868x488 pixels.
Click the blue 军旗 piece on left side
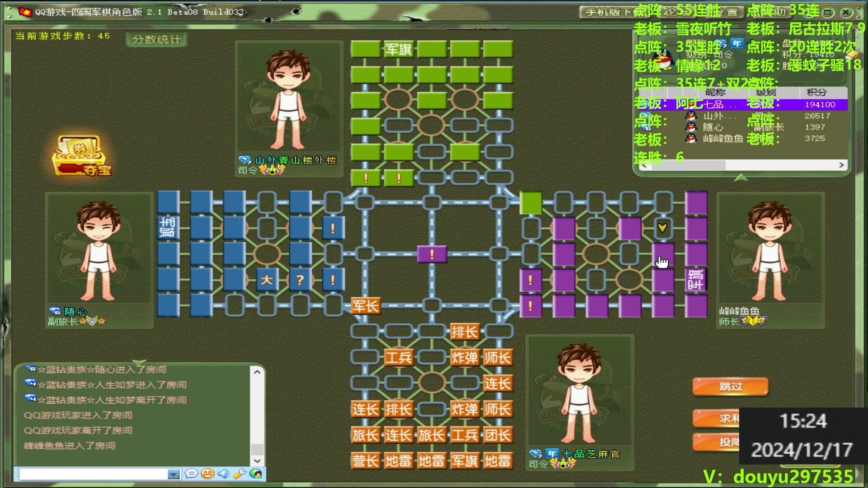coord(168,228)
